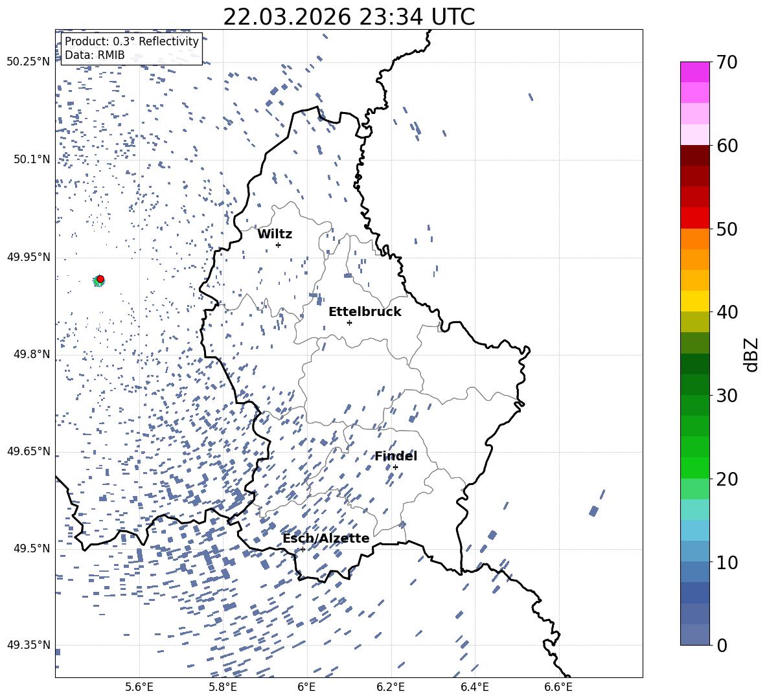The width and height of the screenshot is (767, 700).
Task: Click the 49.35°N latitude label
Action: coord(29,645)
